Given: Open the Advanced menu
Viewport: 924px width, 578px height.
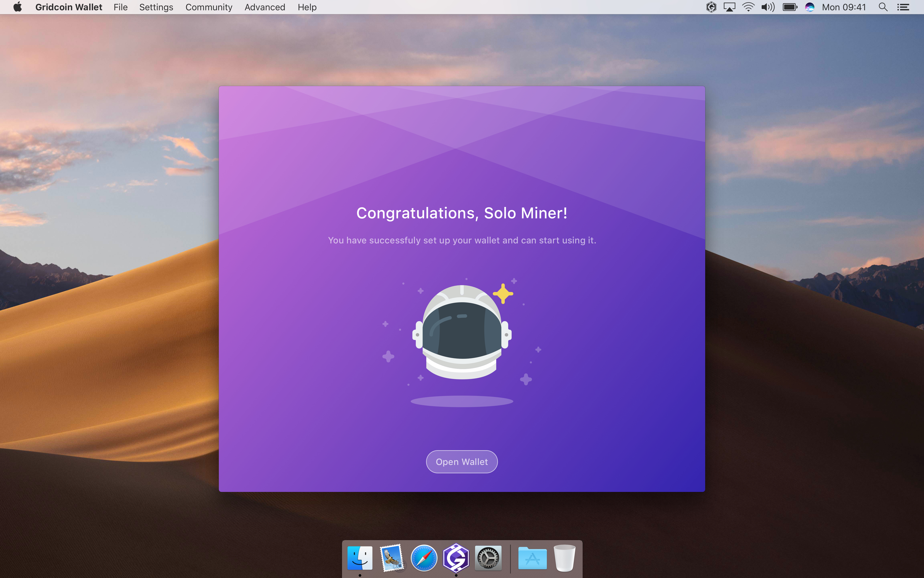Looking at the screenshot, I should point(265,7).
